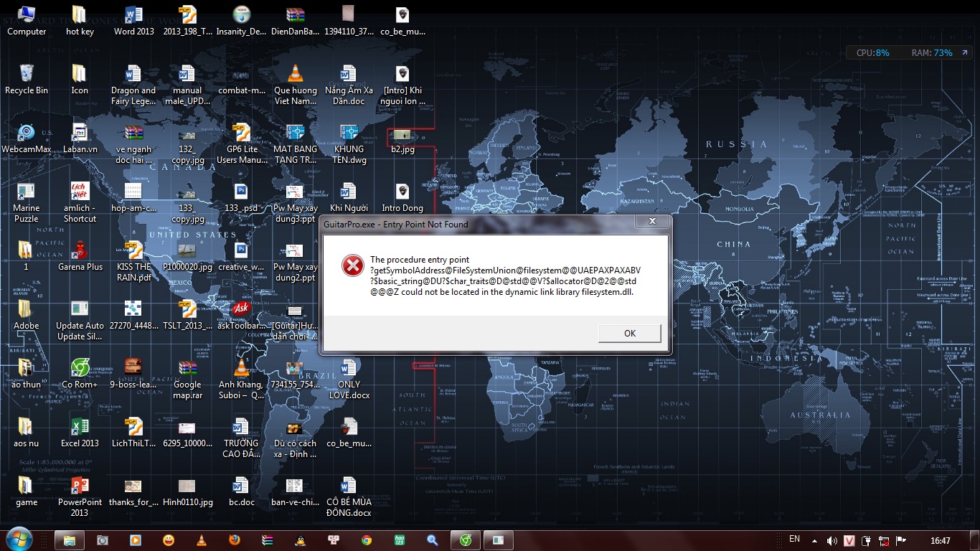Open the volume control in system tray
The width and height of the screenshot is (980, 551).
pyautogui.click(x=831, y=540)
